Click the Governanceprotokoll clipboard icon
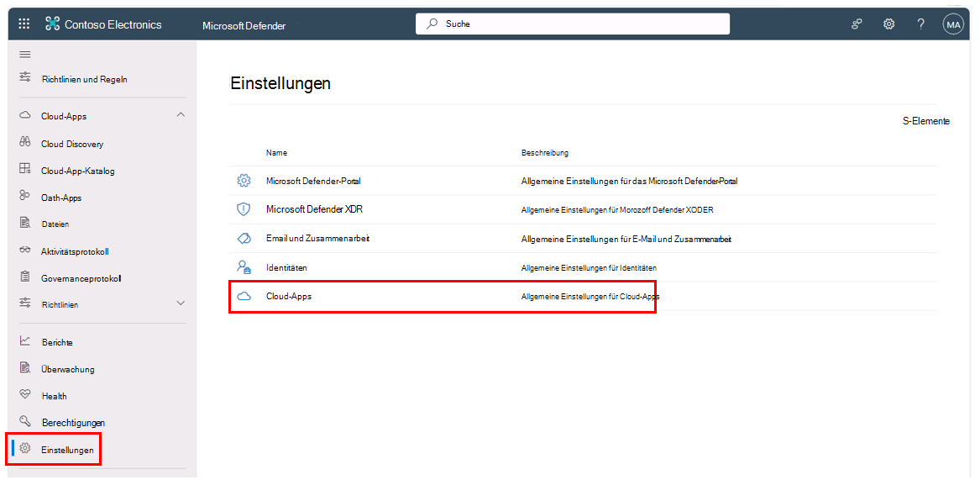The image size is (980, 480). pos(25,277)
